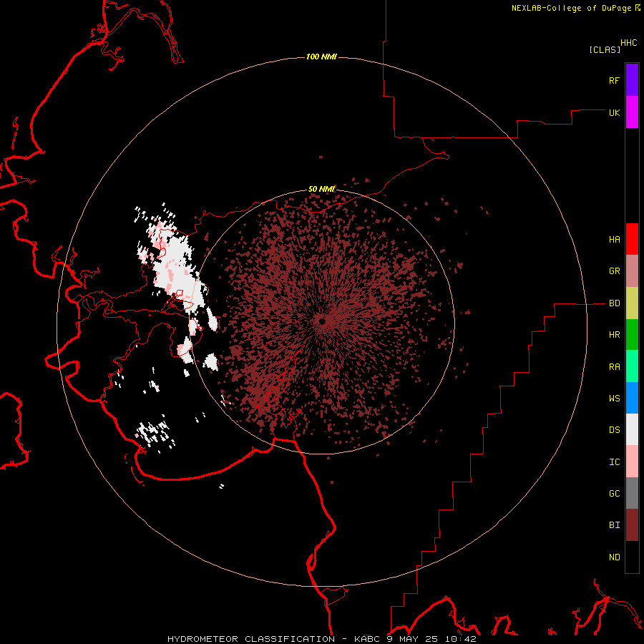This screenshot has height=644, width=644.
Task: Click the WS legend label
Action: (614, 399)
